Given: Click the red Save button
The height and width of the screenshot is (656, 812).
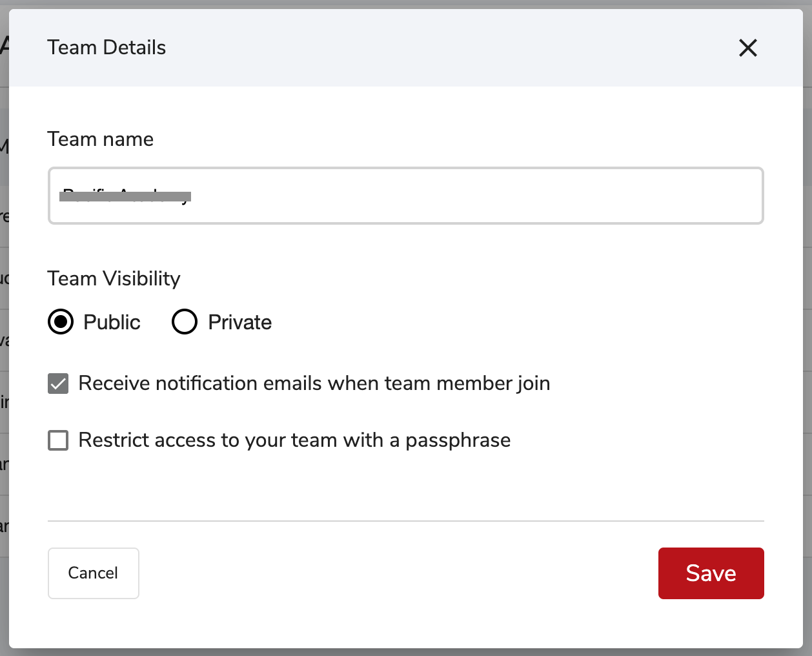Looking at the screenshot, I should (x=711, y=573).
